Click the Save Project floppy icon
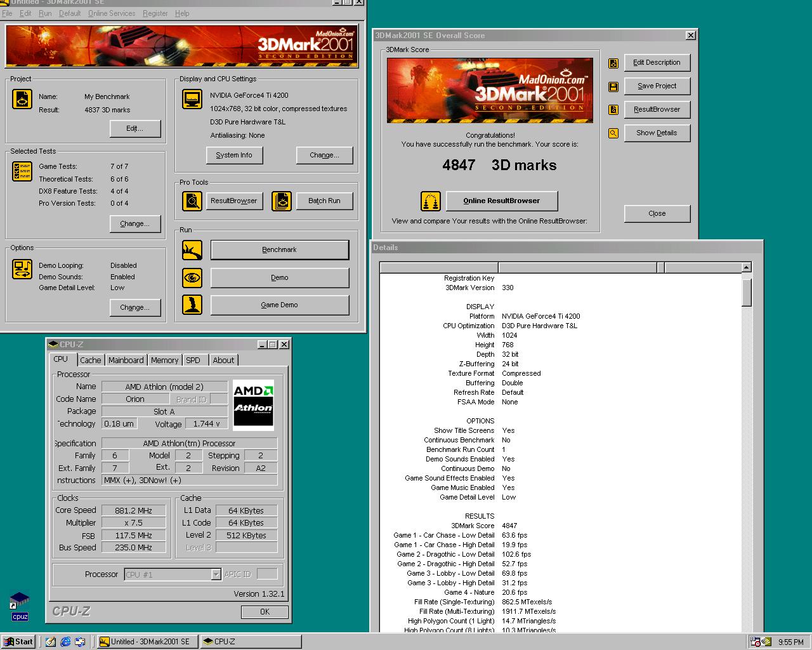 tap(613, 86)
